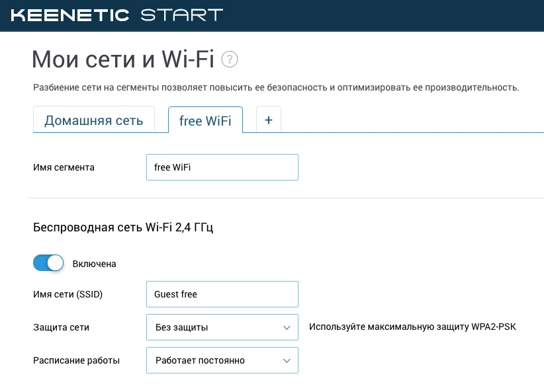The image size is (544, 392).
Task: Open the Без защиты security dropdown
Action: pyautogui.click(x=222, y=327)
